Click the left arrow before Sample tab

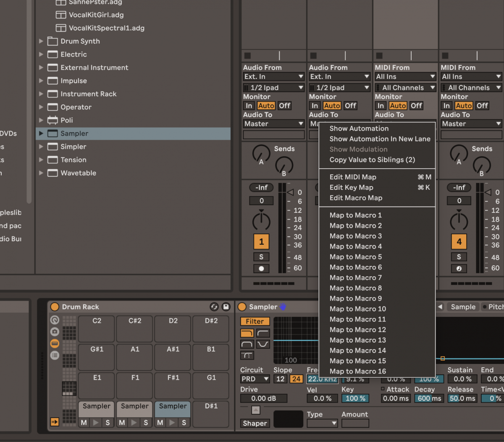coord(440,307)
